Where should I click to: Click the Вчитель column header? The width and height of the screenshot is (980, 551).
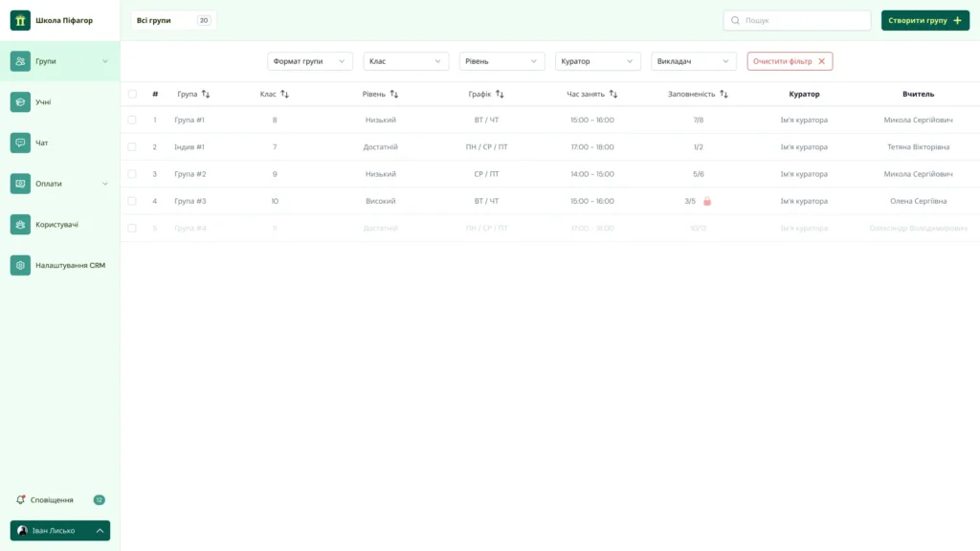pos(918,95)
